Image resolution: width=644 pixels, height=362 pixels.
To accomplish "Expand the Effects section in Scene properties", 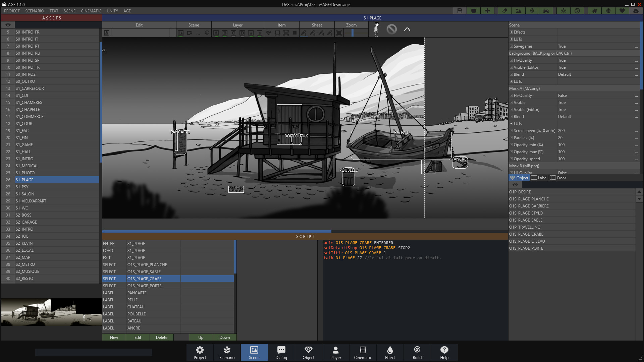I will 511,32.
